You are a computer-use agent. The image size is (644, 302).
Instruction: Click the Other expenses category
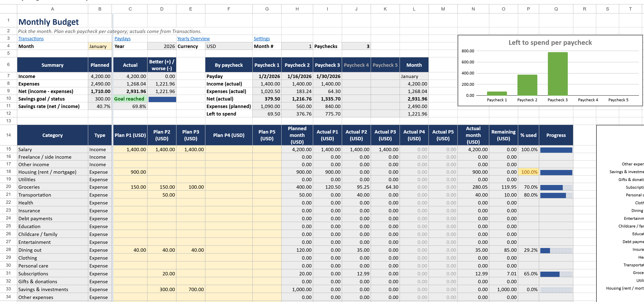coord(53,297)
